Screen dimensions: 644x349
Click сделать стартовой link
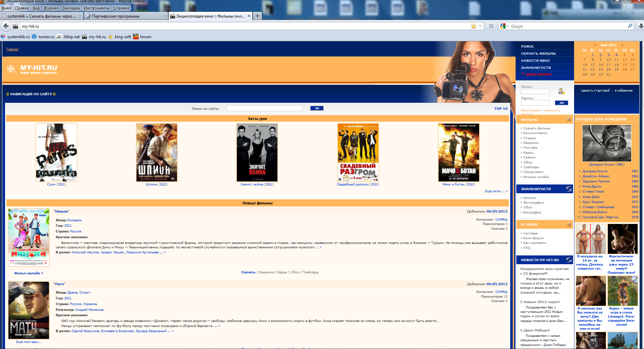595,91
